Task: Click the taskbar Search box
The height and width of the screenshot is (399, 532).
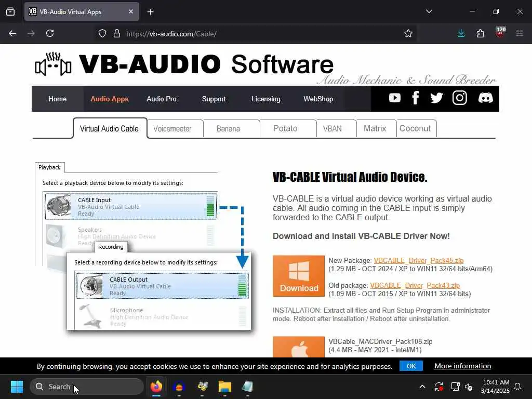Action: pos(87,387)
